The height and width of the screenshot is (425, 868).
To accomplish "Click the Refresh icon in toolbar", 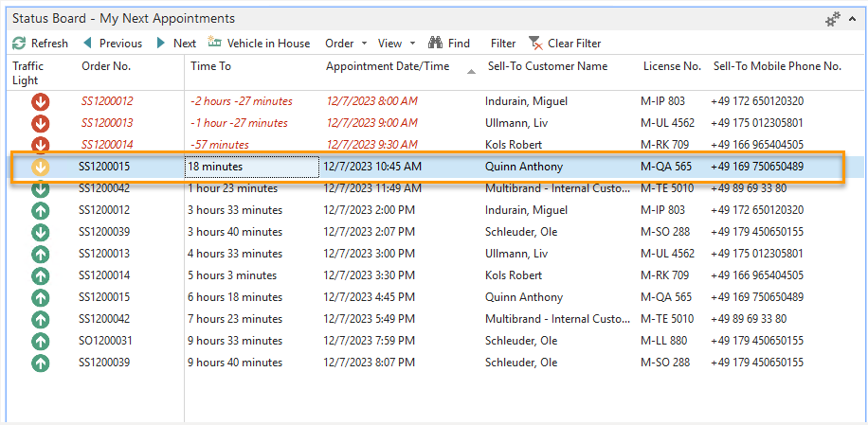I will point(19,44).
